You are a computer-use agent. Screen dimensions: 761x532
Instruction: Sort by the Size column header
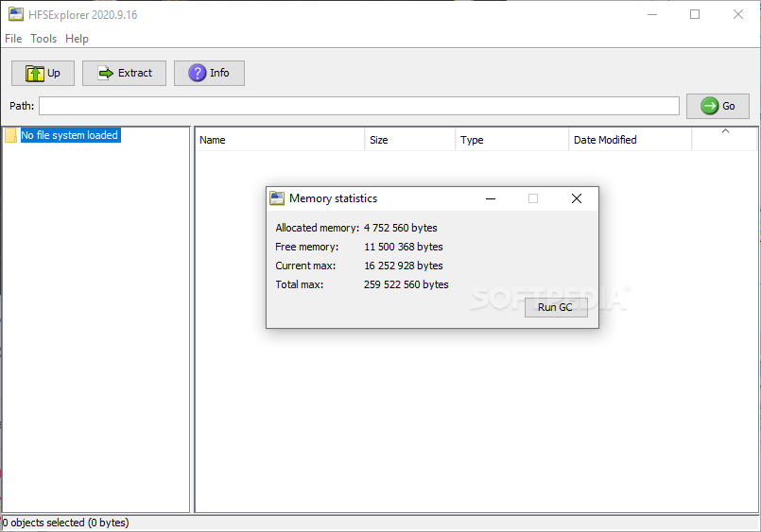point(410,140)
